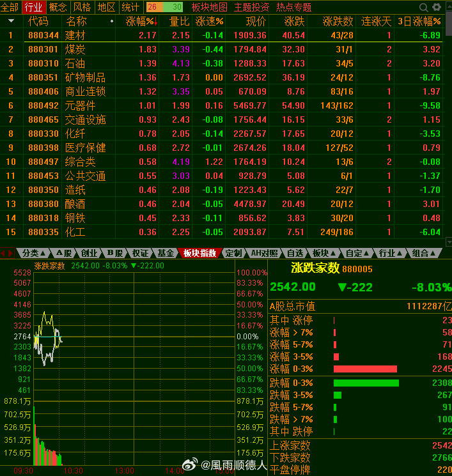Screen dimensions: 452x476
Task: Sort by 名称 column header
Action: click(x=77, y=21)
